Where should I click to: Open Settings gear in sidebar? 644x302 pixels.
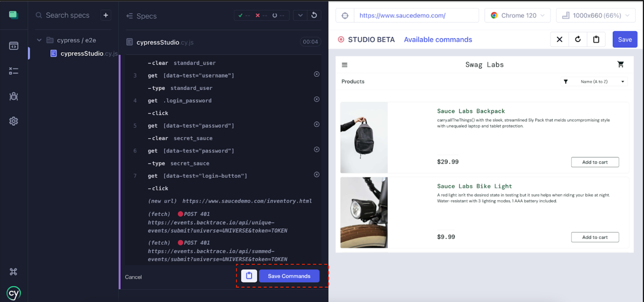point(14,121)
